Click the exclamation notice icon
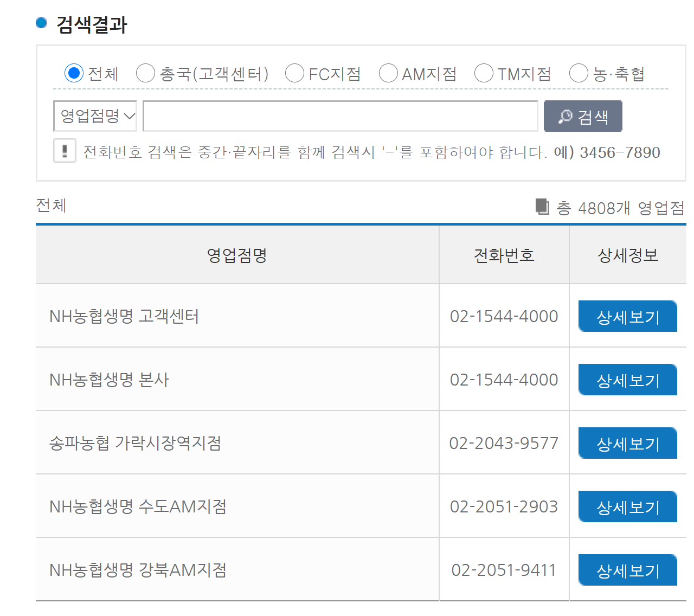 point(65,151)
